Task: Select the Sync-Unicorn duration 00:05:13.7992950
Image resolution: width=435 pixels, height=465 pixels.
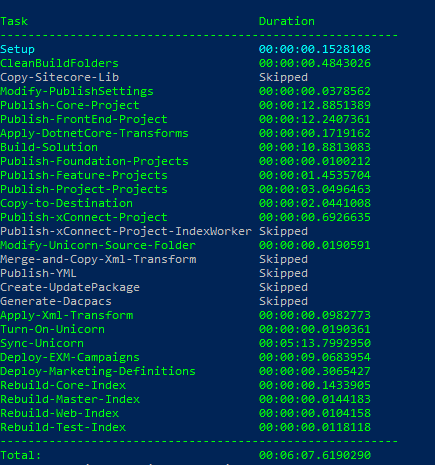Action: [x=315, y=343]
